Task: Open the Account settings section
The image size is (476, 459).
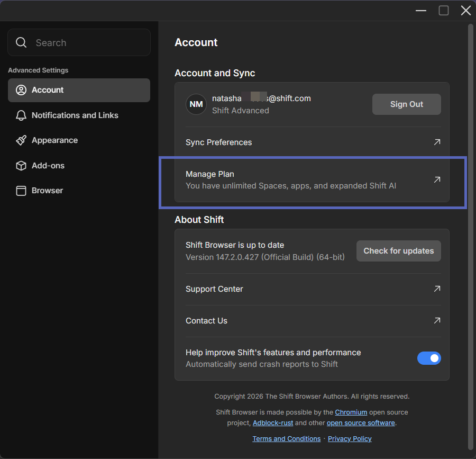Action: [x=79, y=90]
